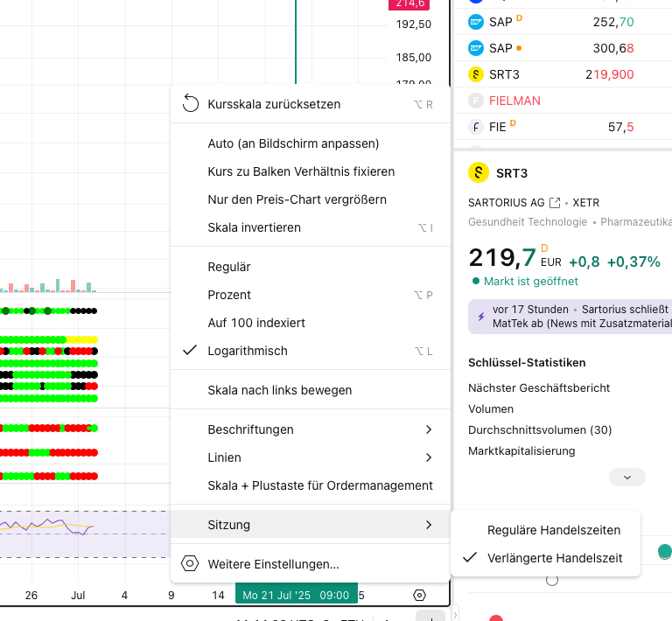The height and width of the screenshot is (621, 672).
Task: Choose Prozent scale mode
Action: (229, 295)
